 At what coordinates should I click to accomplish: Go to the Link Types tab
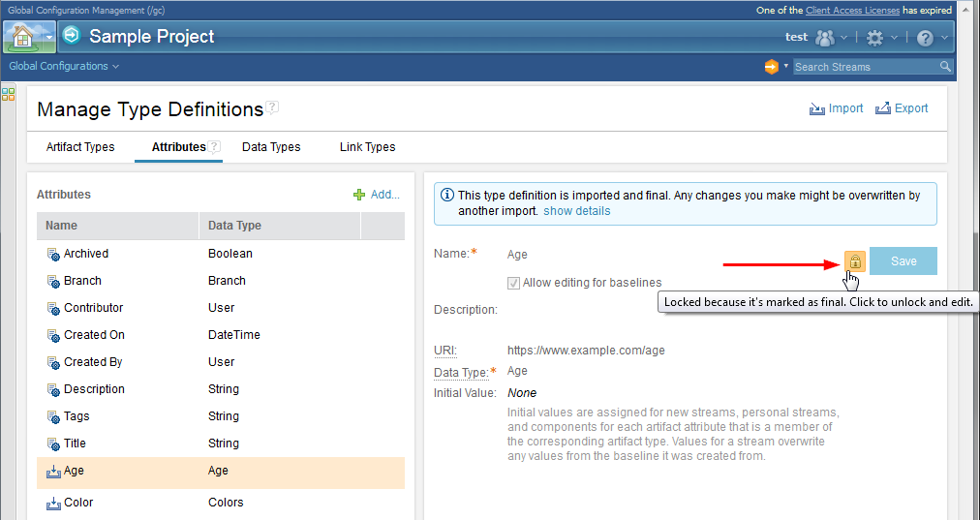[x=367, y=147]
